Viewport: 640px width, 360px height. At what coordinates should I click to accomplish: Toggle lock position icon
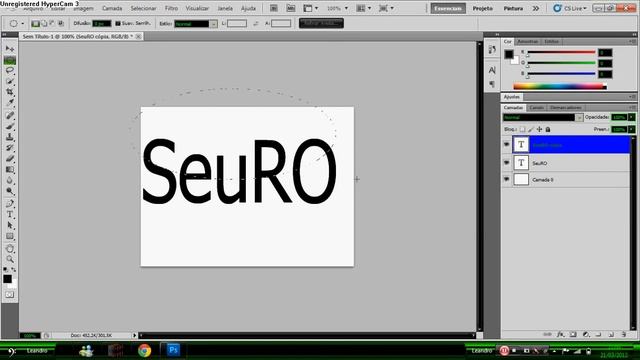(x=540, y=129)
